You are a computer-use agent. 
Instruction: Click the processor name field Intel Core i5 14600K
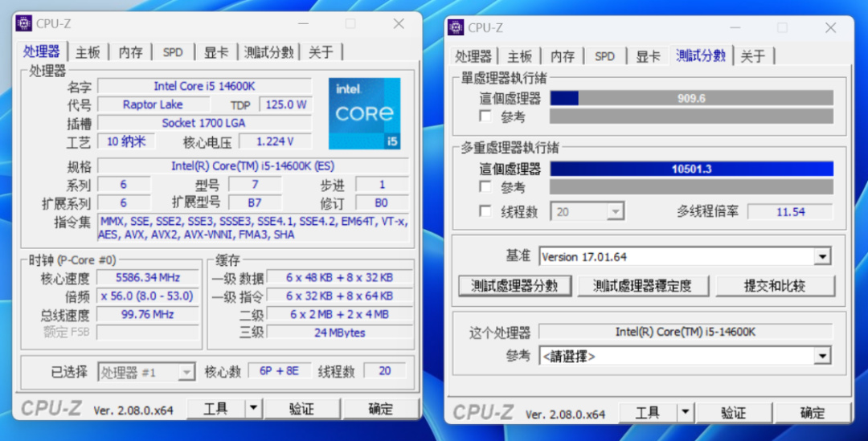pos(204,86)
